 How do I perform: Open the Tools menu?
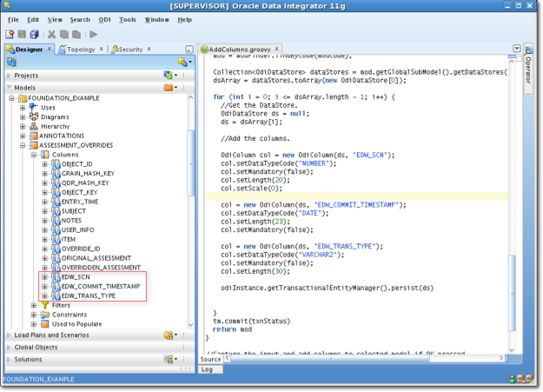pos(128,20)
